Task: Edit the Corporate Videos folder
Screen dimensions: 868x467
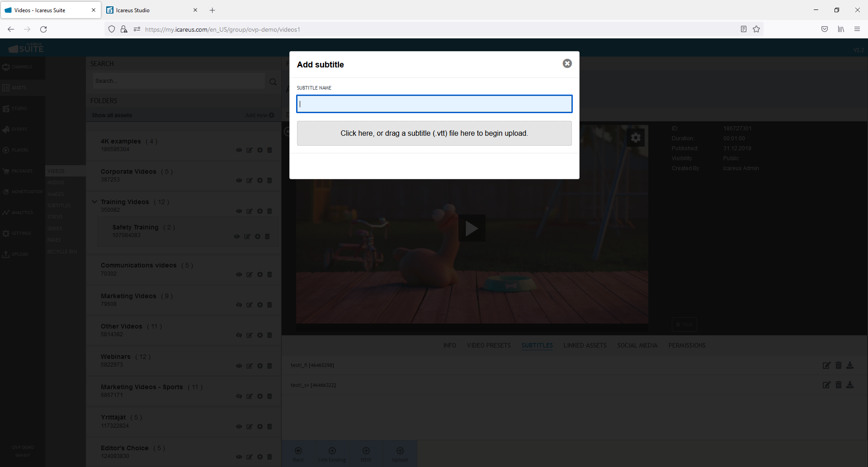Action: click(249, 181)
